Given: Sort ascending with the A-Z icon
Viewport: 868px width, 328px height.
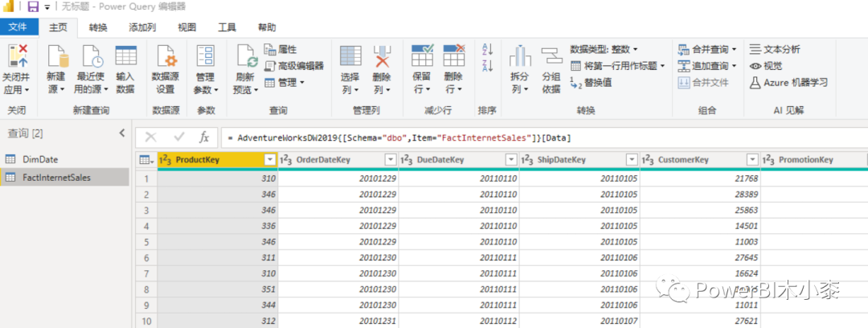Looking at the screenshot, I should pyautogui.click(x=488, y=49).
